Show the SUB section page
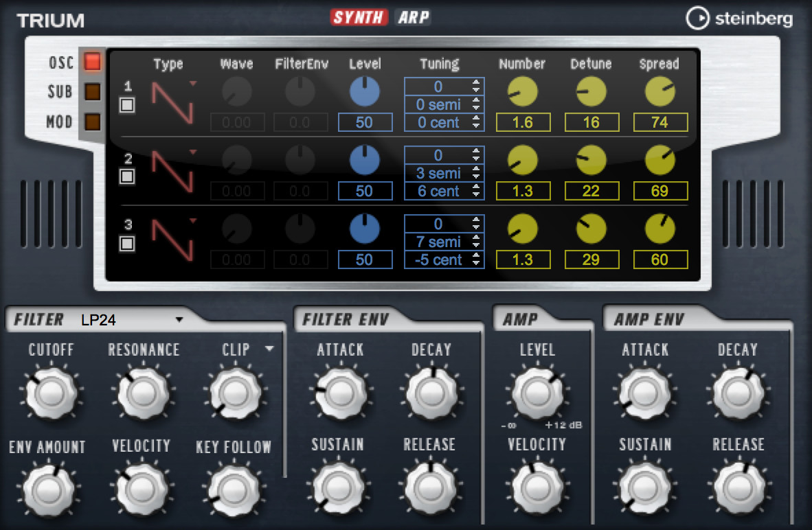The height and width of the screenshot is (530, 812). click(x=93, y=91)
